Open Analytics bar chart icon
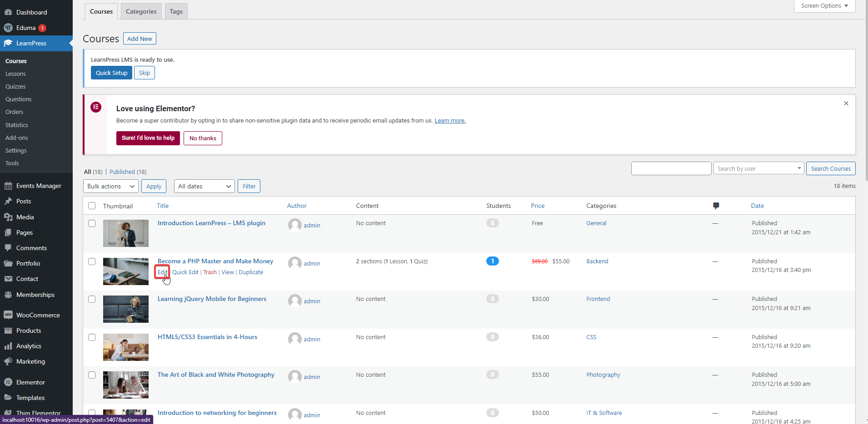Screen dimensions: 868x424 coord(8,346)
